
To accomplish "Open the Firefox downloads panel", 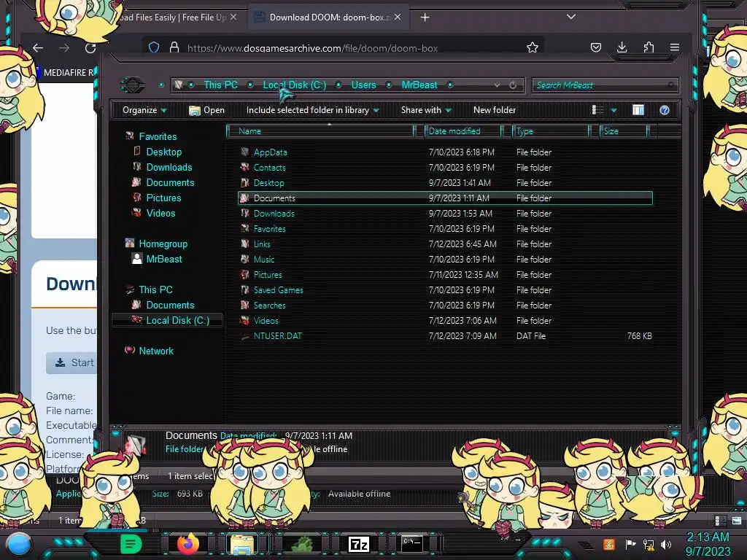I will (x=622, y=47).
